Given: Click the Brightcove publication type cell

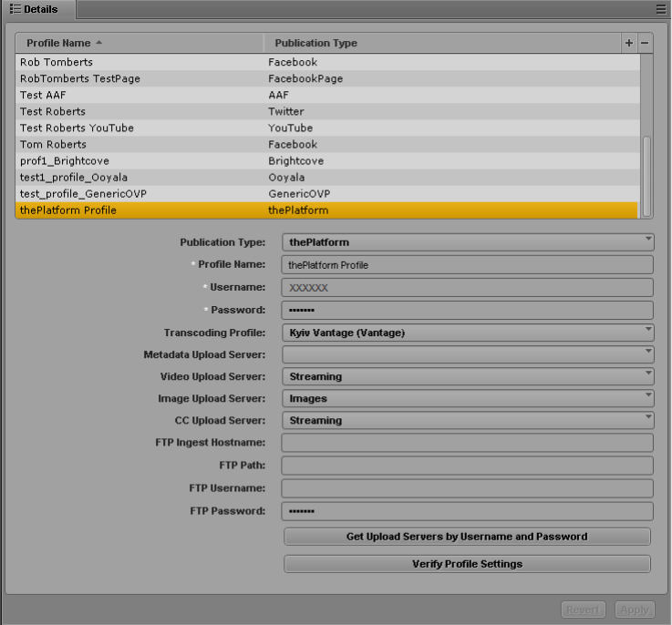Looking at the screenshot, I should [296, 161].
